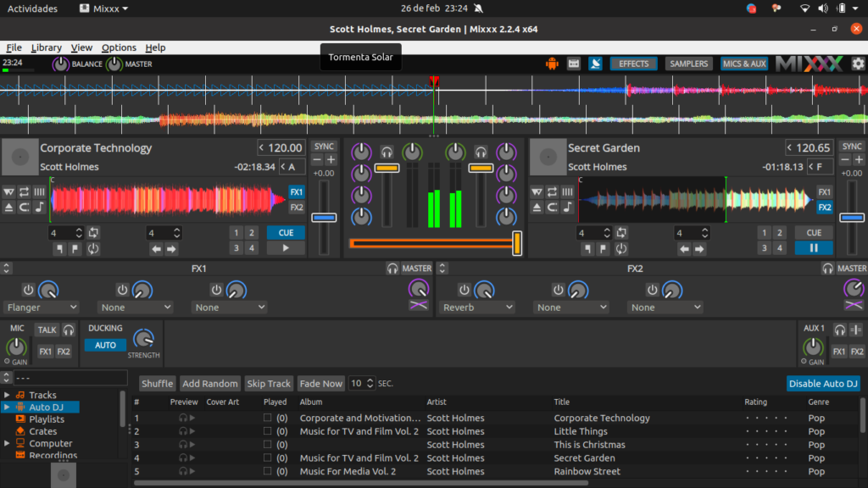Toggle repeat icon on Corporate Technology deck
The height and width of the screenshot is (488, 868).
(x=24, y=192)
